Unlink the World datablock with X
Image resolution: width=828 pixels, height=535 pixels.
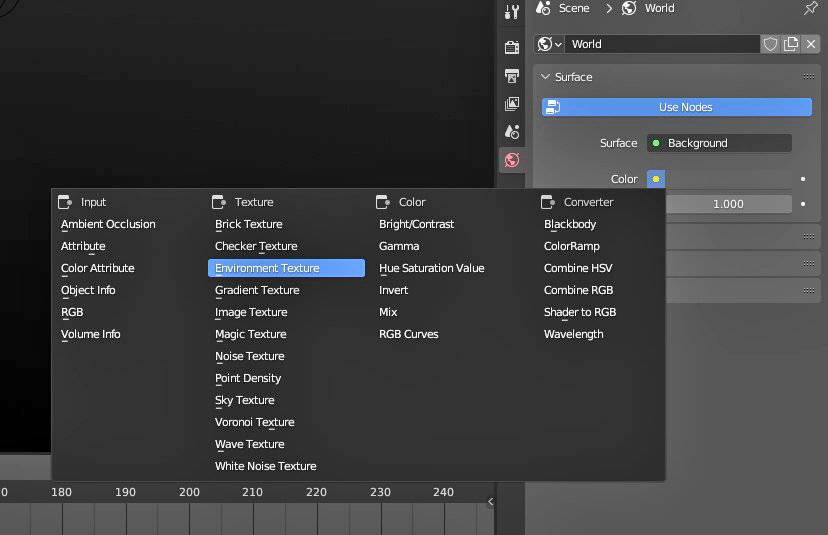point(811,44)
